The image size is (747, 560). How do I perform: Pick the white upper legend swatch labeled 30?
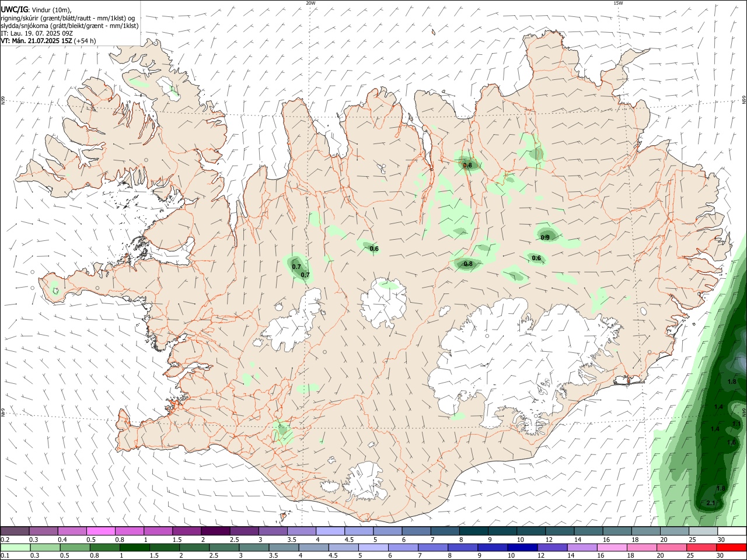click(x=732, y=531)
